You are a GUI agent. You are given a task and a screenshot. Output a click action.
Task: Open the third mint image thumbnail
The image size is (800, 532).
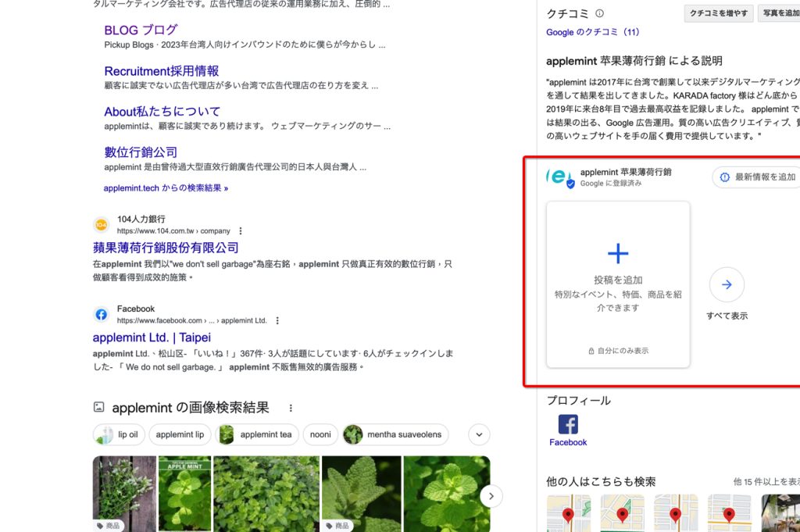pyautogui.click(x=266, y=494)
